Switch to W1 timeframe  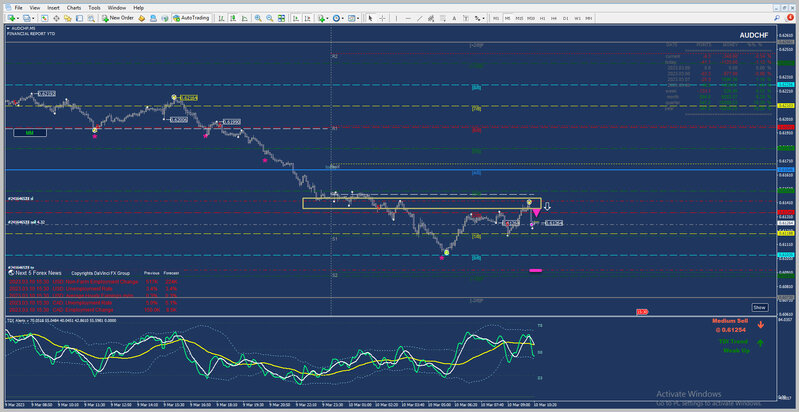tap(577, 18)
